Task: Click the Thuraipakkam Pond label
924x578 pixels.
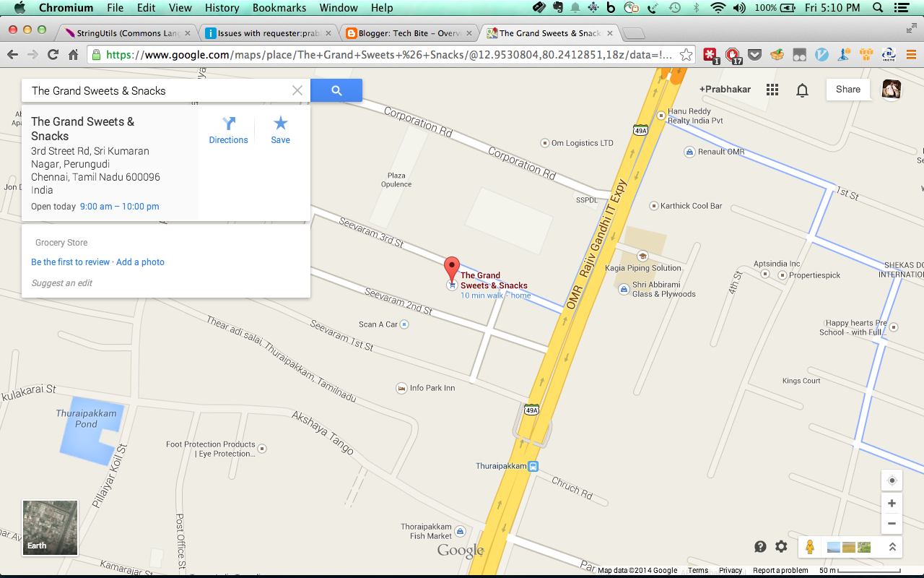Action: tap(86, 419)
